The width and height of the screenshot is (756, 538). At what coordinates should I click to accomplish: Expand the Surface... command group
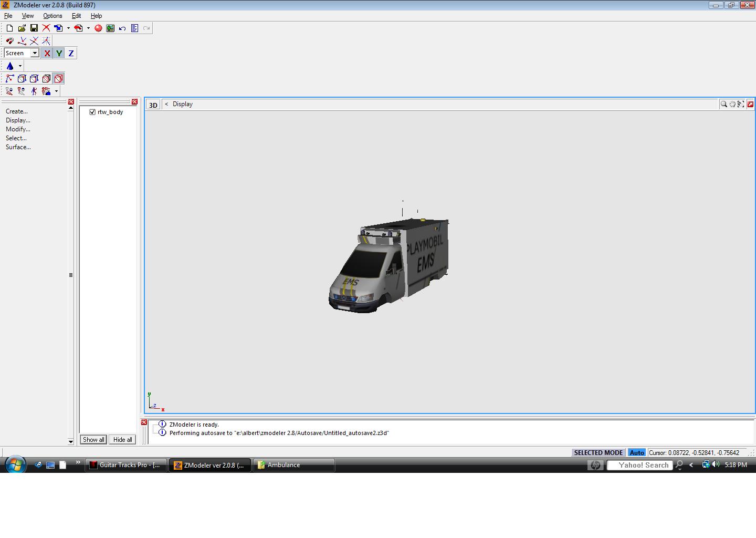(x=18, y=147)
